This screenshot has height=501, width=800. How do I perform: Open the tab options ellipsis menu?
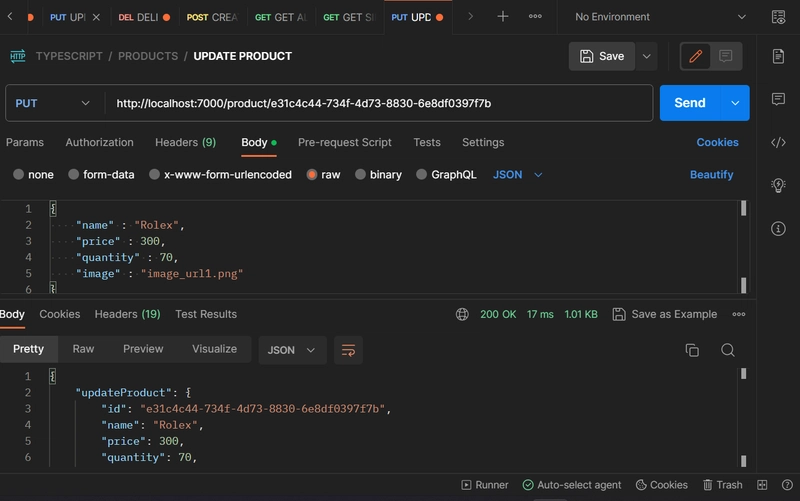535,17
